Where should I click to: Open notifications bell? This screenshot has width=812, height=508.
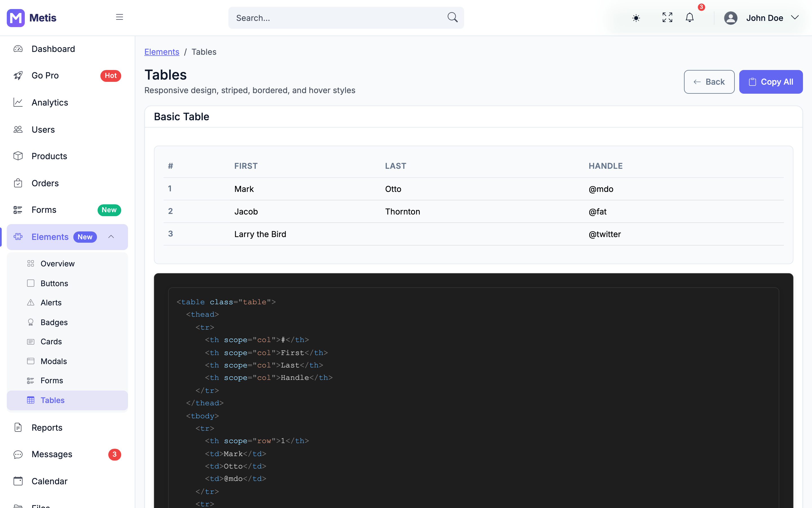coord(690,17)
